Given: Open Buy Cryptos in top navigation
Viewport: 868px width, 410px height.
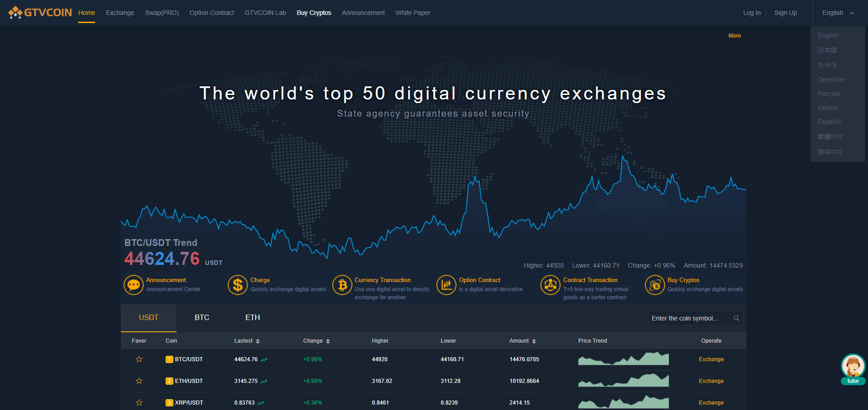Looking at the screenshot, I should point(314,13).
